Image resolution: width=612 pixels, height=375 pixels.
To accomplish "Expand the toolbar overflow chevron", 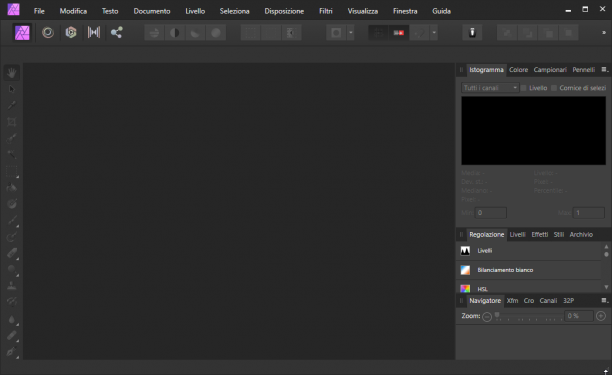I will click(604, 33).
